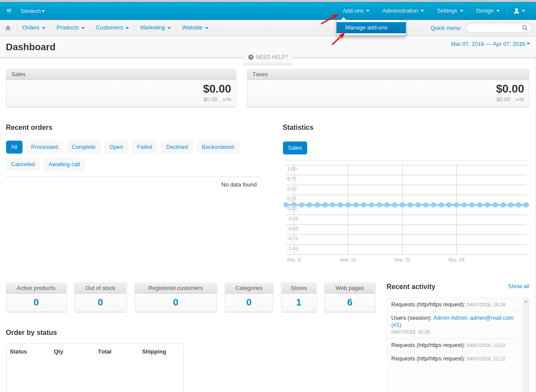
Task: Click the last data point on Sales chart
Action: coord(526,205)
